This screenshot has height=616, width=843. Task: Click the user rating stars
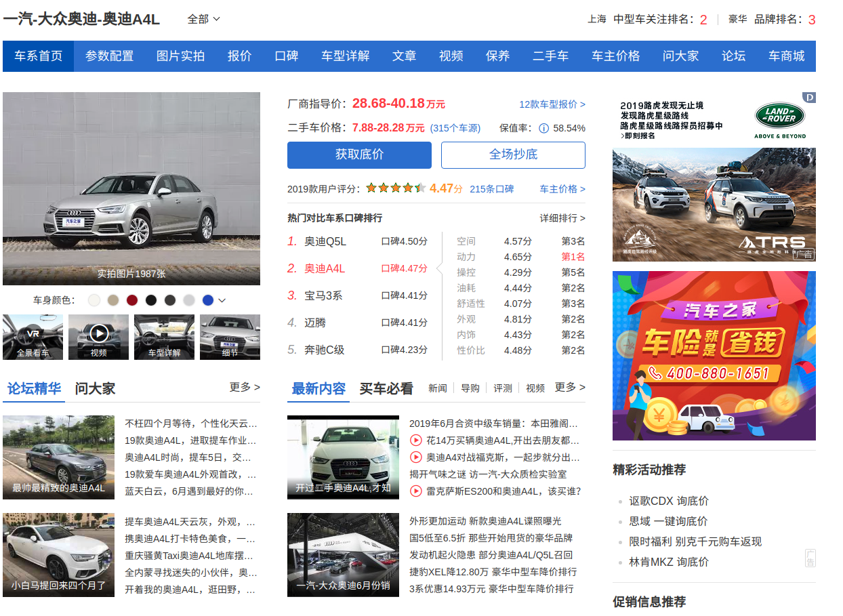point(396,188)
